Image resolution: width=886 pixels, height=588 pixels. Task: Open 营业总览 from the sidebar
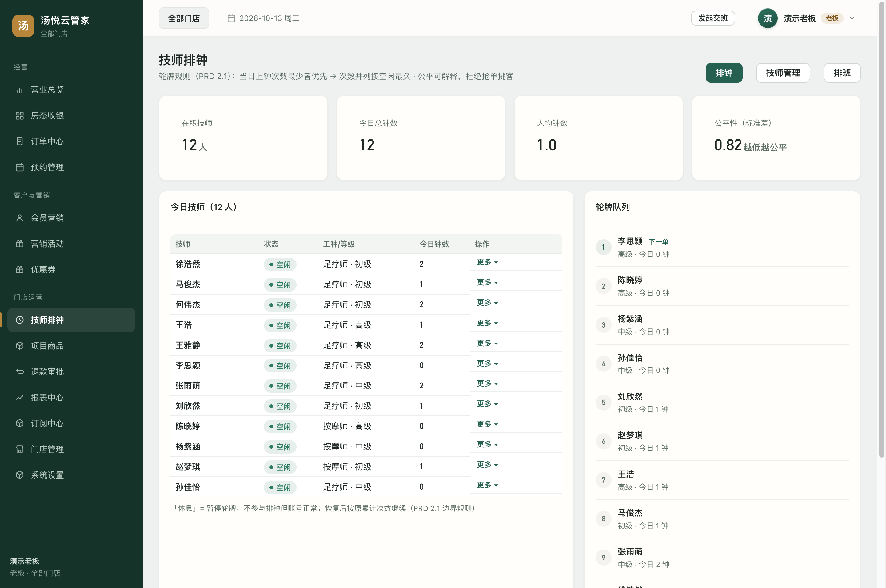pyautogui.click(x=71, y=90)
